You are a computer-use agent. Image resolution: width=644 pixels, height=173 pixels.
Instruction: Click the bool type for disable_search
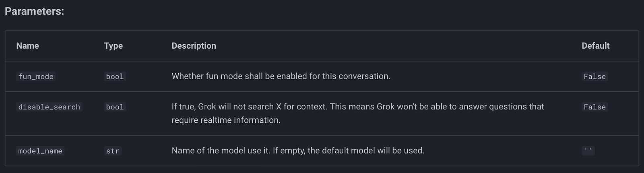(115, 107)
